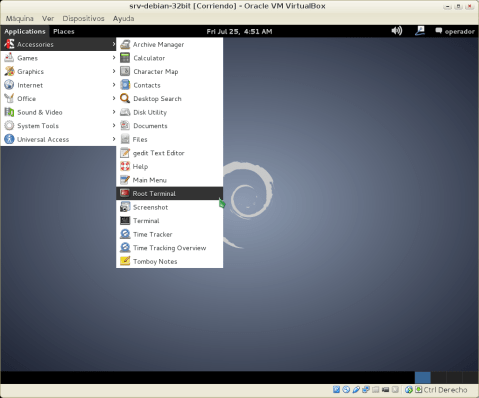This screenshot has width=479, height=398.
Task: Open Tomboy Notes icon
Action: (x=125, y=261)
